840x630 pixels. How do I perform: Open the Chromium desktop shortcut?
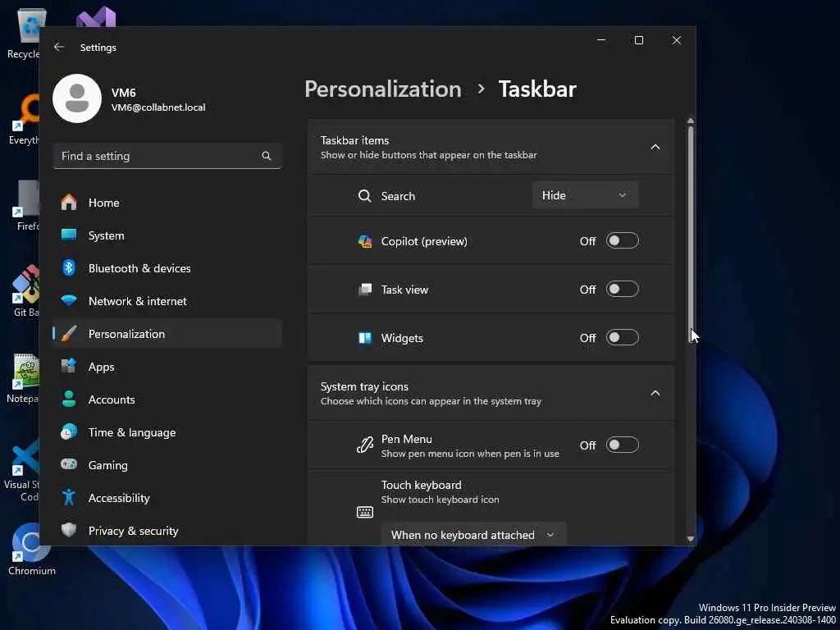click(x=31, y=549)
